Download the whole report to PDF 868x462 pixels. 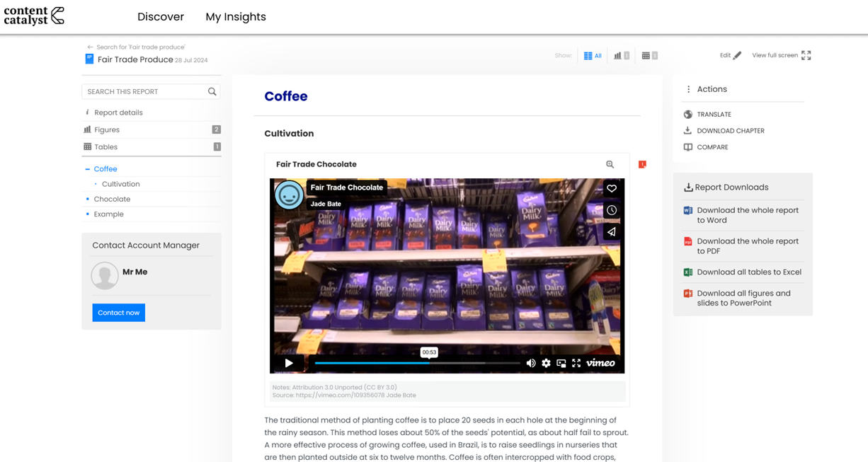(748, 246)
